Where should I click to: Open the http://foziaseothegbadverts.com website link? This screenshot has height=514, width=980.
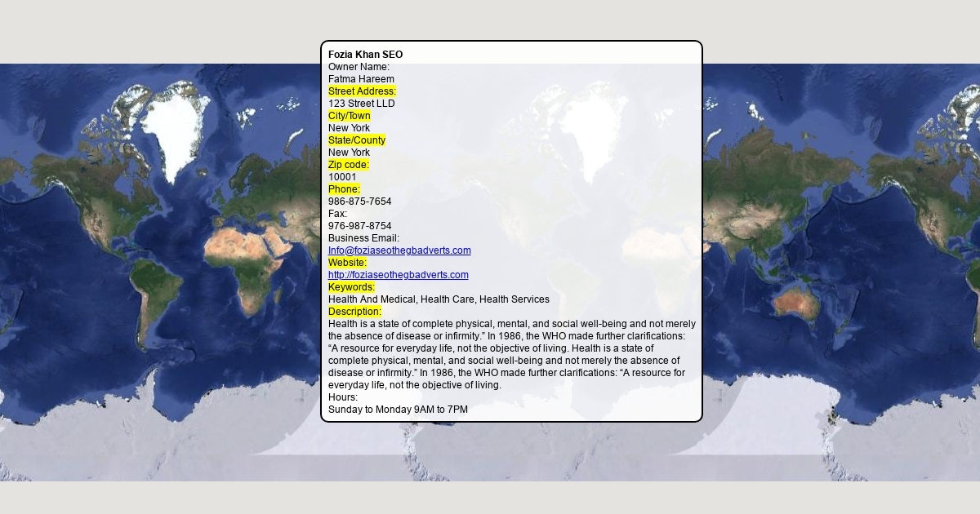point(398,275)
